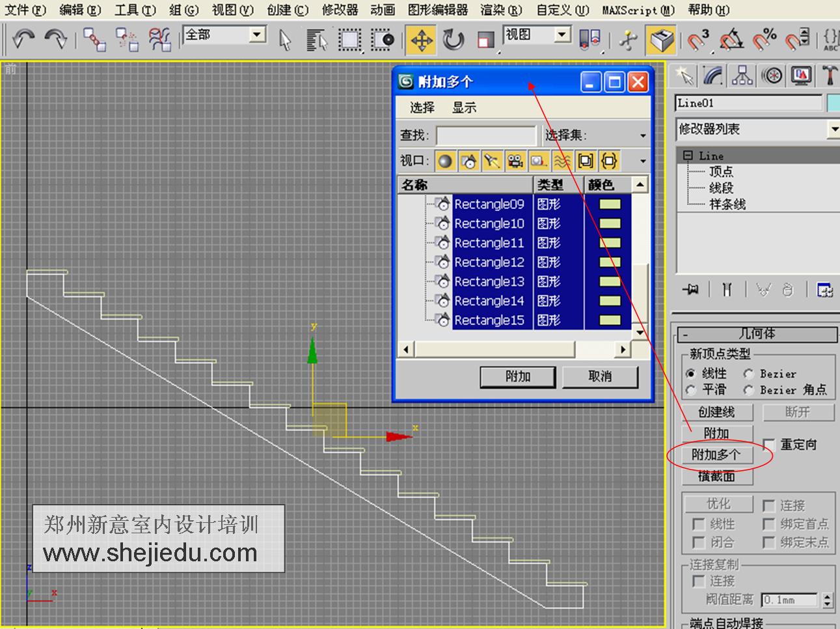Open the Hierarchy panel icon
This screenshot has height=629, width=840.
[740, 74]
